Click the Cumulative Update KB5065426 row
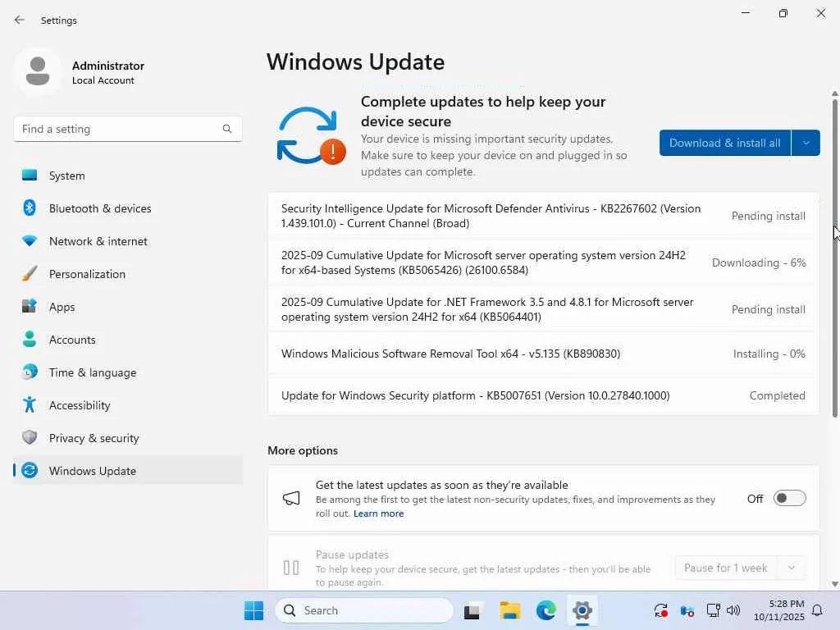 [x=543, y=262]
